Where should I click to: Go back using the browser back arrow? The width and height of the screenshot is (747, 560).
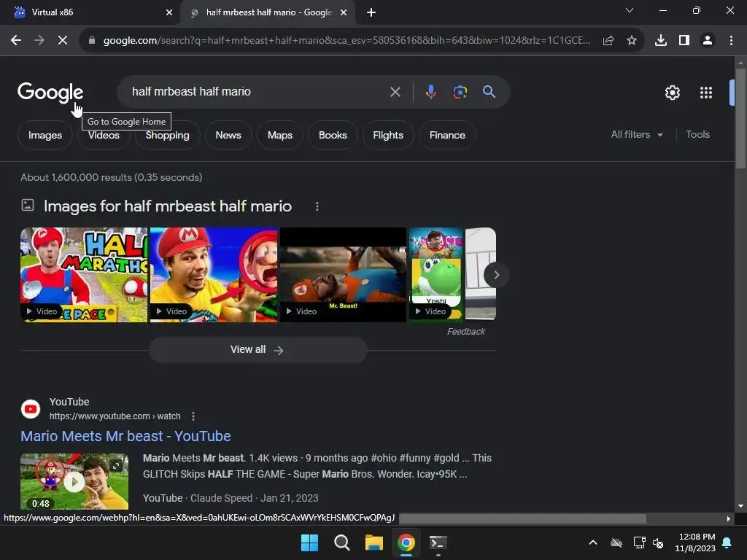coord(16,41)
